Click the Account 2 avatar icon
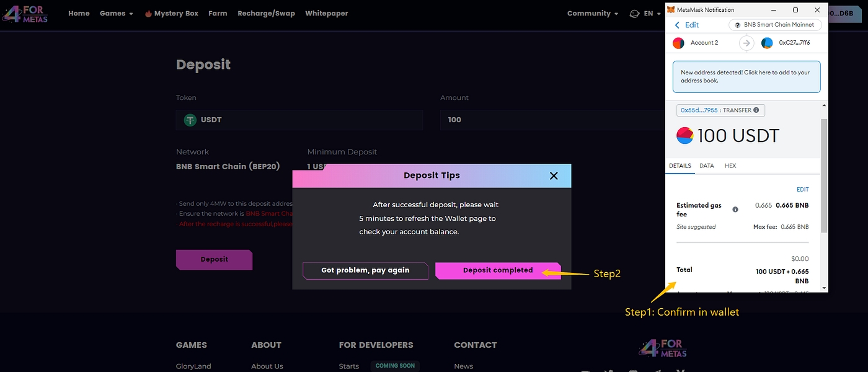 pyautogui.click(x=678, y=43)
